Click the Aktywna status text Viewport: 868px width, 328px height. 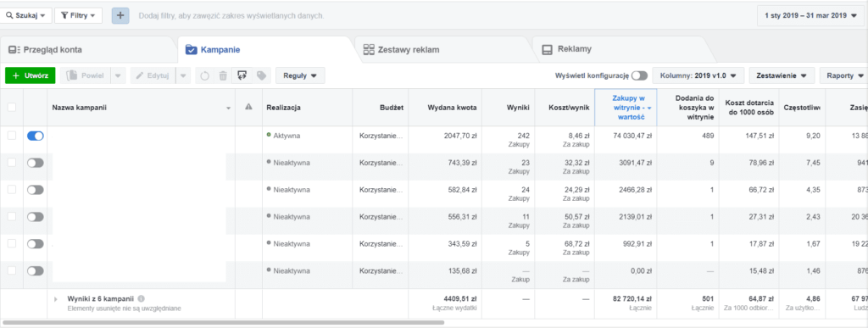point(287,136)
